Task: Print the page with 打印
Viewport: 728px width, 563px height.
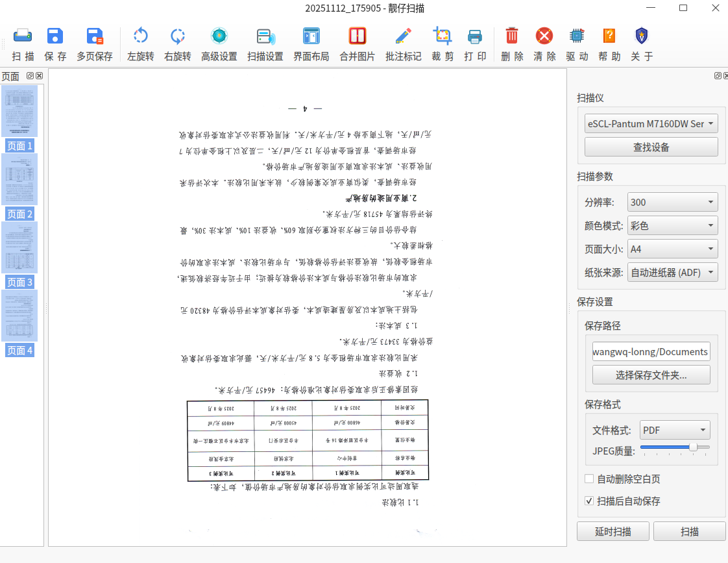Action: tap(475, 45)
